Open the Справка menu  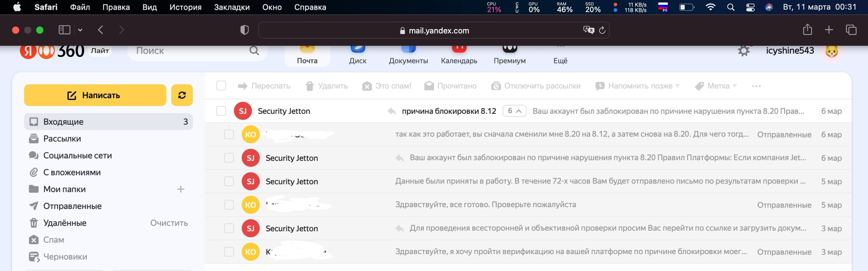click(310, 7)
